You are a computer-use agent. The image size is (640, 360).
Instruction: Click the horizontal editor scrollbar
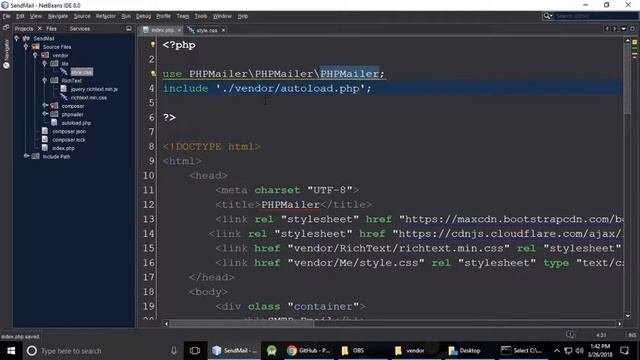tap(242, 324)
